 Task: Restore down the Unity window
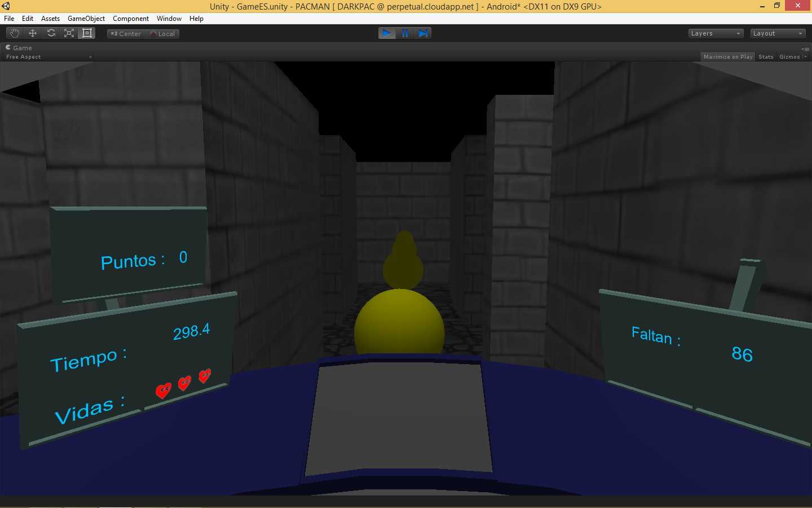(x=777, y=6)
